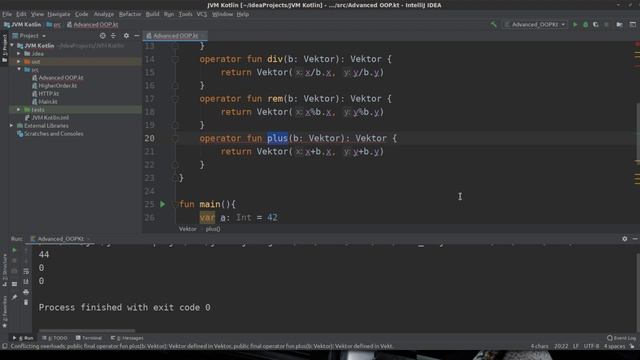
Task: Collapse all using the Project panel header icon
Action: (x=113, y=36)
